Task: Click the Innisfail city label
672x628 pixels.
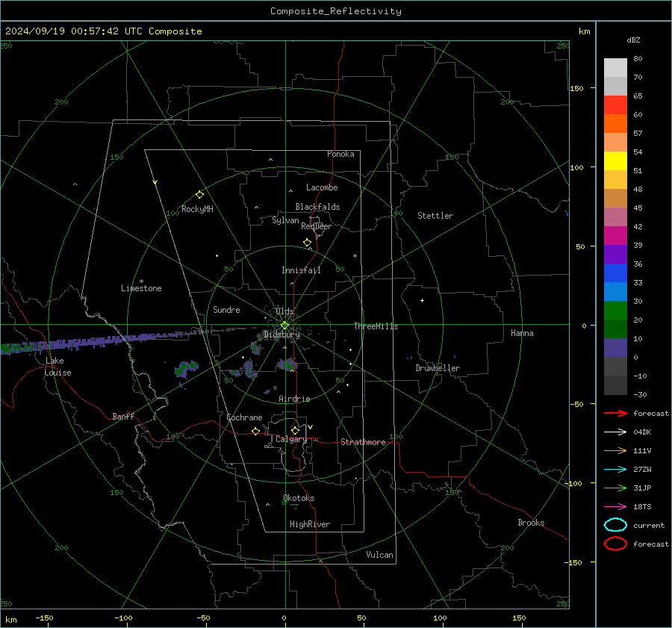Action: [x=301, y=270]
